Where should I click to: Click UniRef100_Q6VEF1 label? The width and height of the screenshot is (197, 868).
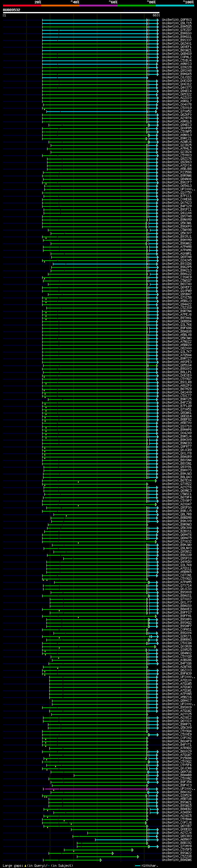tap(176, 47)
